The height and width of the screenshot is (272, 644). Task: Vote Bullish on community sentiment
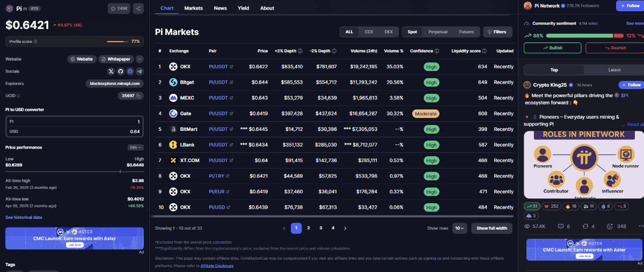pos(552,48)
